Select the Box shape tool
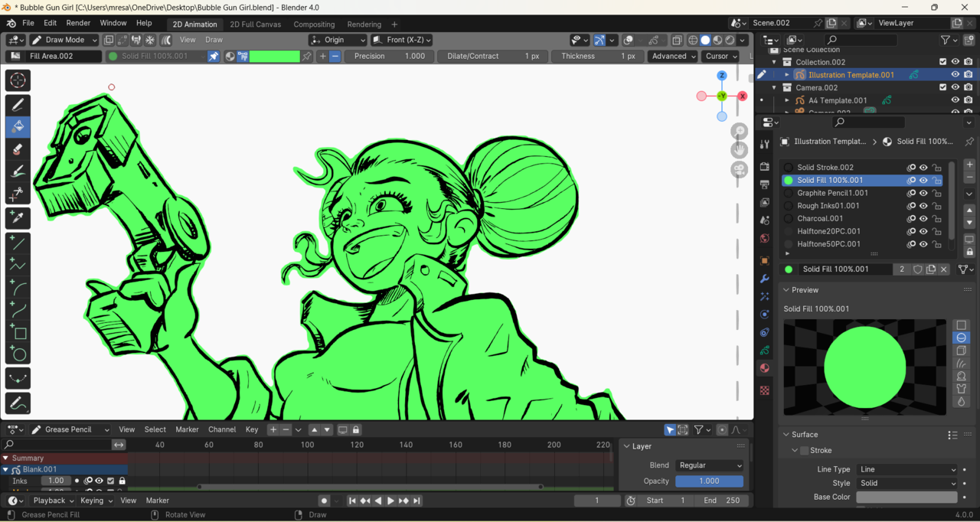Viewport: 980px width, 522px height. click(18, 332)
